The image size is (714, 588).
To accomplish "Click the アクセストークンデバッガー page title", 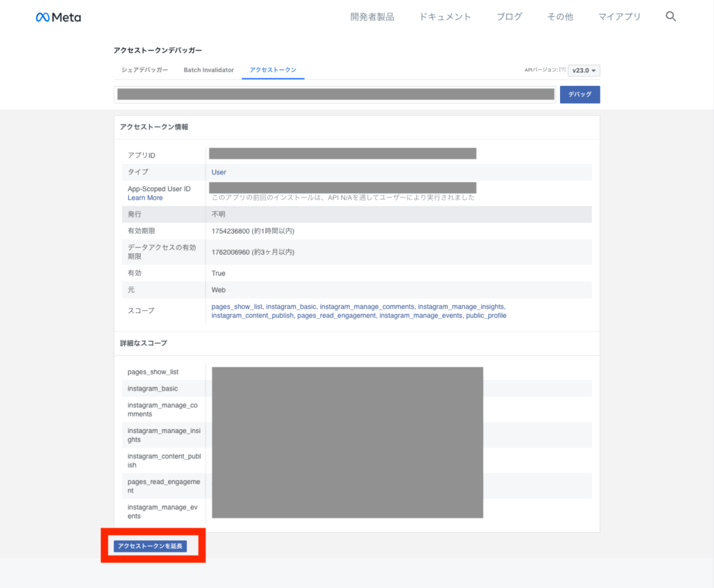I will [x=158, y=50].
